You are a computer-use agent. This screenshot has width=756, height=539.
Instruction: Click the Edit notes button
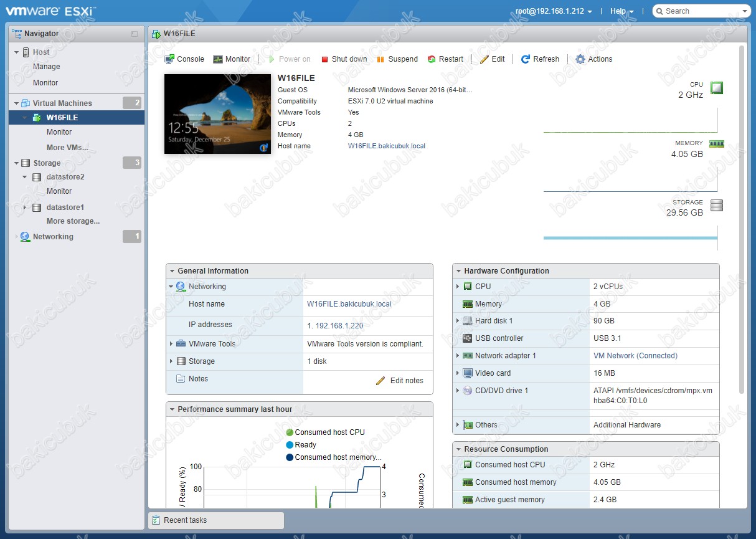coord(400,381)
